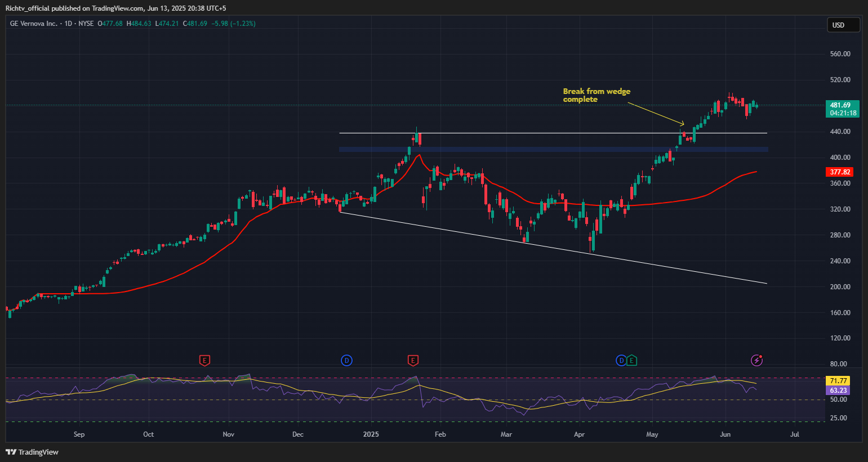Click the open price value O477.68

tap(110, 24)
